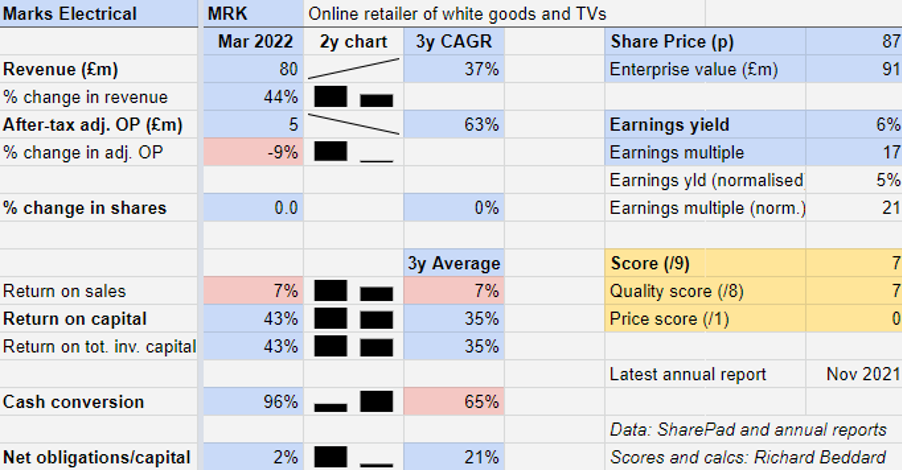The width and height of the screenshot is (902, 470).
Task: Open the Revenue sparkline chart cell
Action: point(353,69)
